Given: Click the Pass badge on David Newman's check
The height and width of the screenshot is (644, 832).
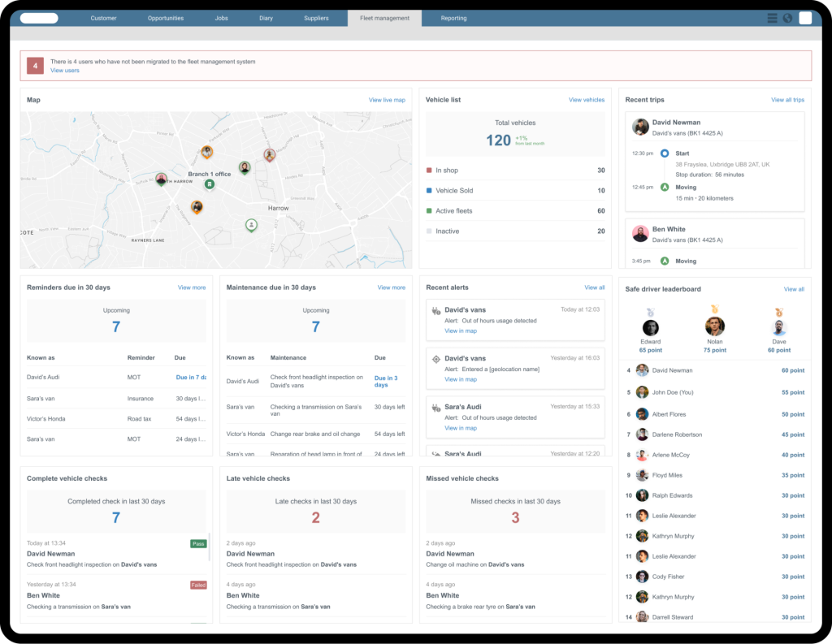Looking at the screenshot, I should tap(197, 543).
